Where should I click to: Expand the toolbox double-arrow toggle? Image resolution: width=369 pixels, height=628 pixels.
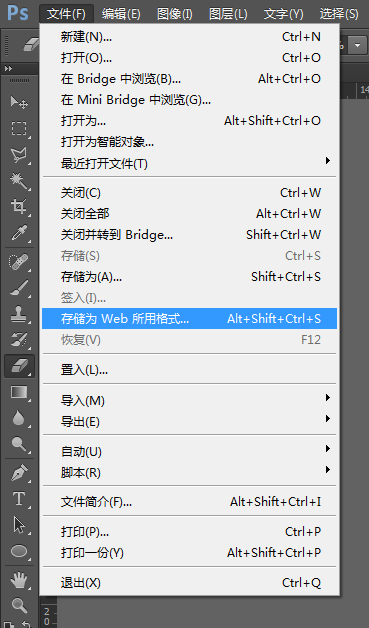(x=8, y=68)
